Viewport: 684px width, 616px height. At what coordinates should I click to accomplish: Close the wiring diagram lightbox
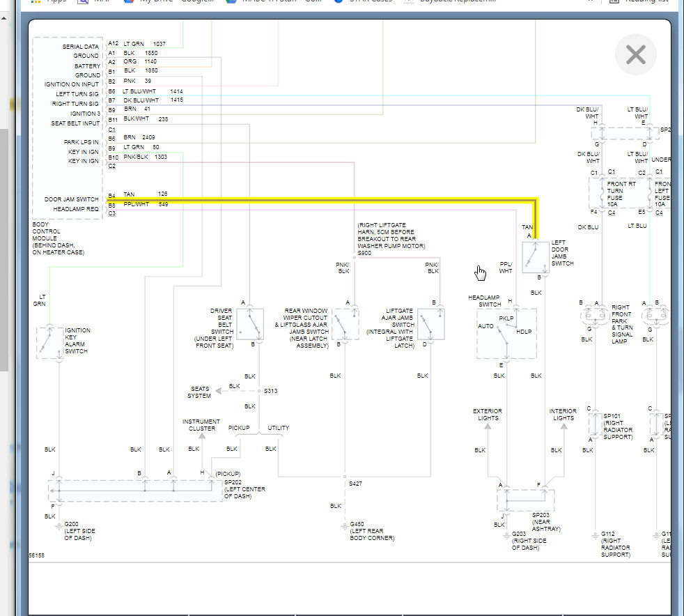click(x=635, y=54)
